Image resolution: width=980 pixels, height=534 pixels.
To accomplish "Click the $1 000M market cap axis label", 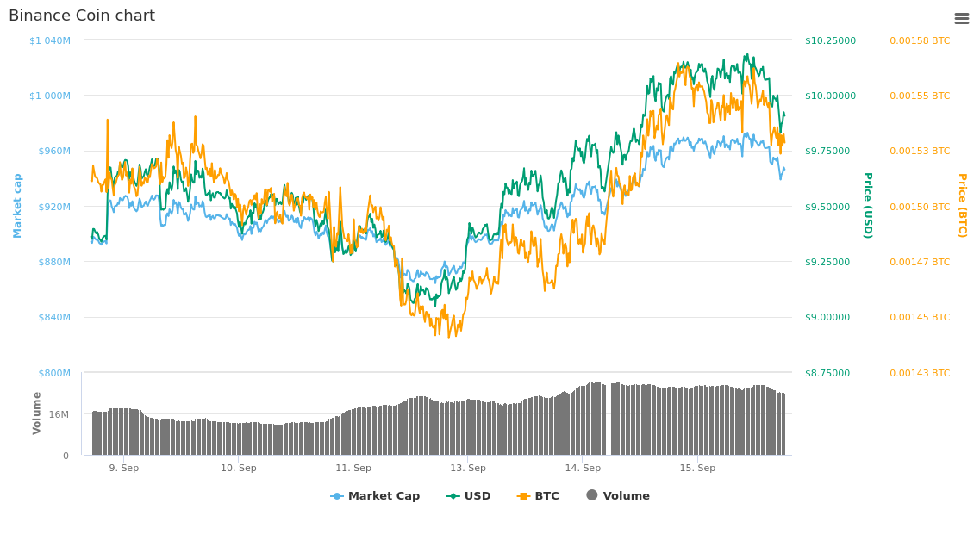I will click(x=50, y=96).
